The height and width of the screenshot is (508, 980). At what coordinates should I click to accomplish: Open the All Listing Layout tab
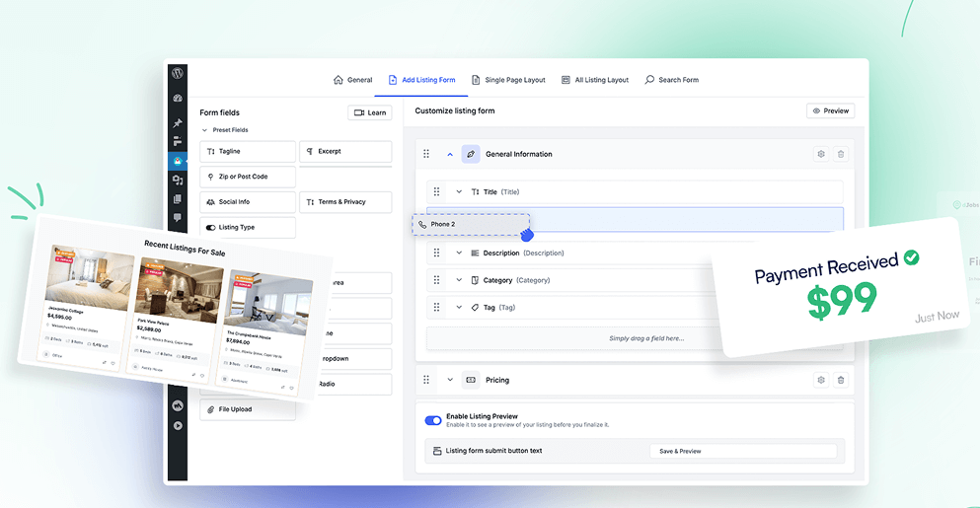click(x=595, y=80)
